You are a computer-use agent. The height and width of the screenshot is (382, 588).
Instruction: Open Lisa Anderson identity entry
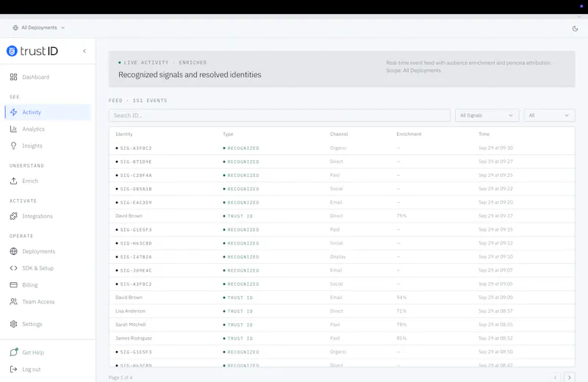[x=130, y=311]
